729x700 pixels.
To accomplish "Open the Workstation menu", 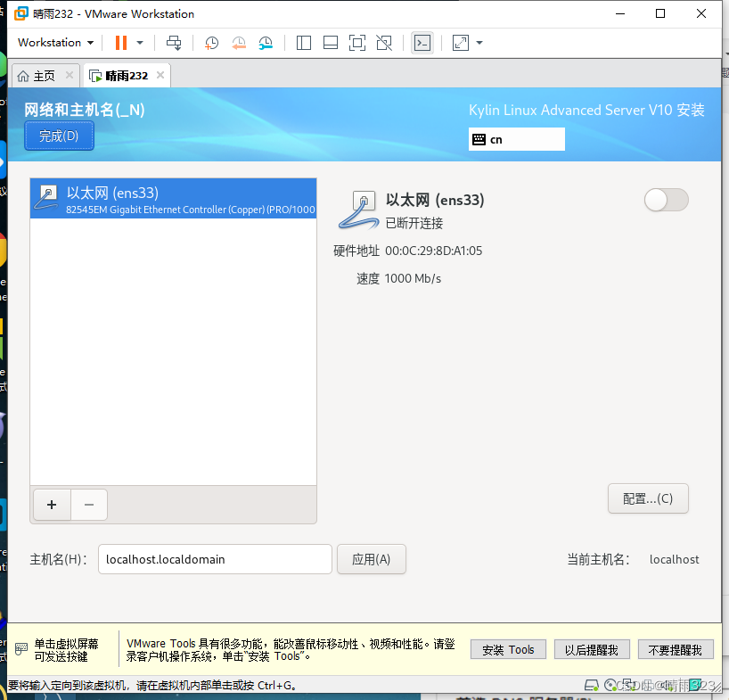I will (55, 43).
